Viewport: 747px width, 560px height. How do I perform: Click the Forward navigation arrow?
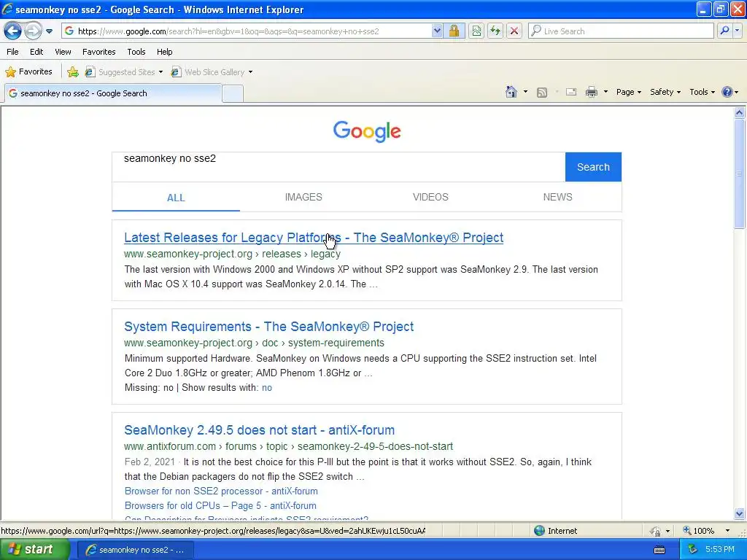(33, 31)
